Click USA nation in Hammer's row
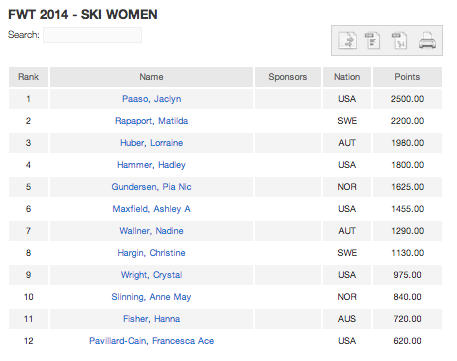 pyautogui.click(x=347, y=165)
